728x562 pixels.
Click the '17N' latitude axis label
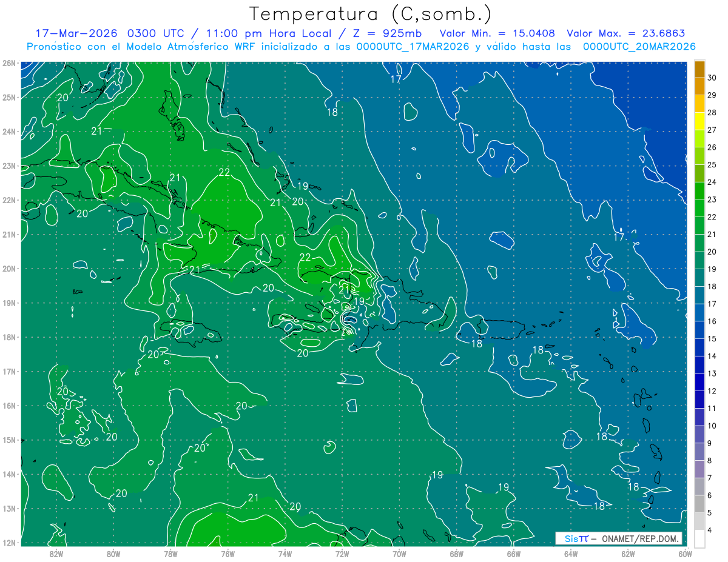point(8,371)
